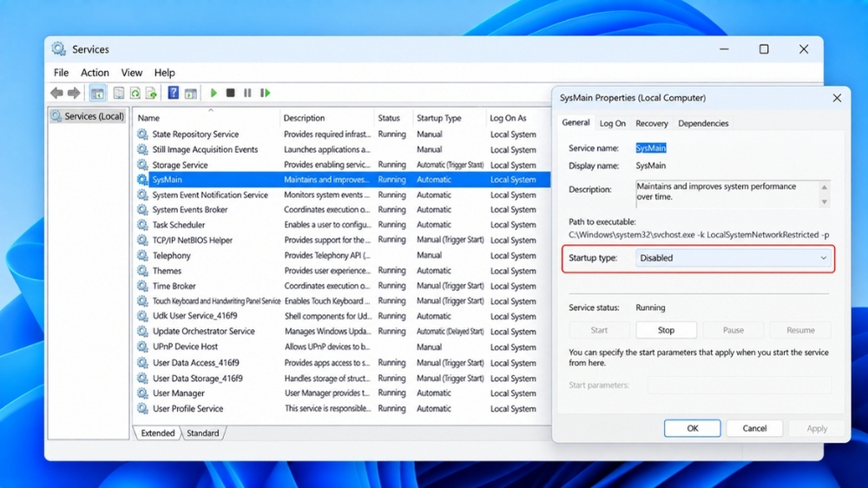Click the Pause Service toolbar icon
The width and height of the screenshot is (868, 488).
[x=247, y=93]
